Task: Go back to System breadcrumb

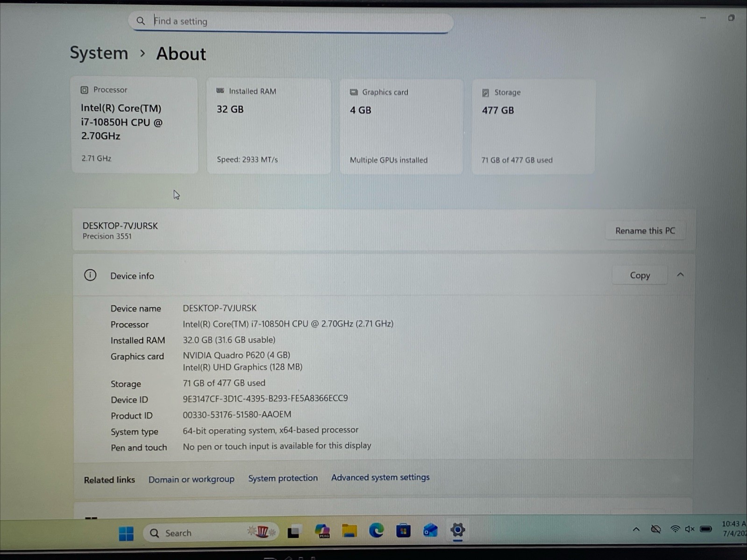Action: pos(99,53)
